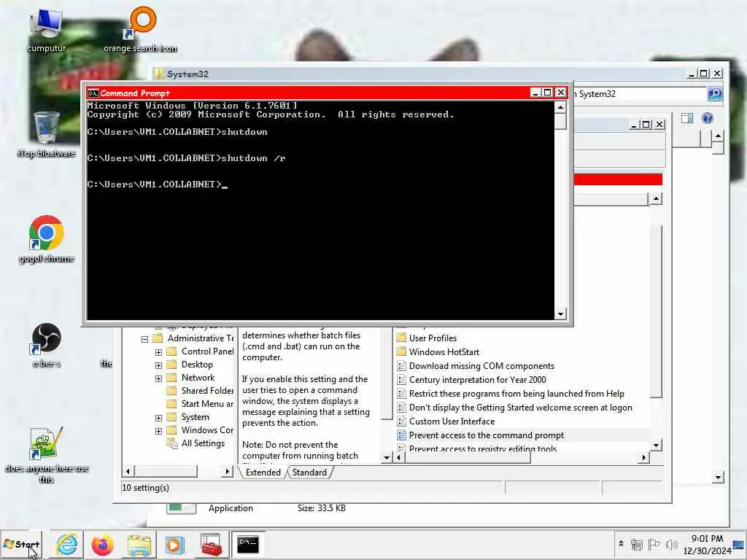This screenshot has height=560, width=747.
Task: Open Windows Media Player from the taskbar
Action: 174,544
